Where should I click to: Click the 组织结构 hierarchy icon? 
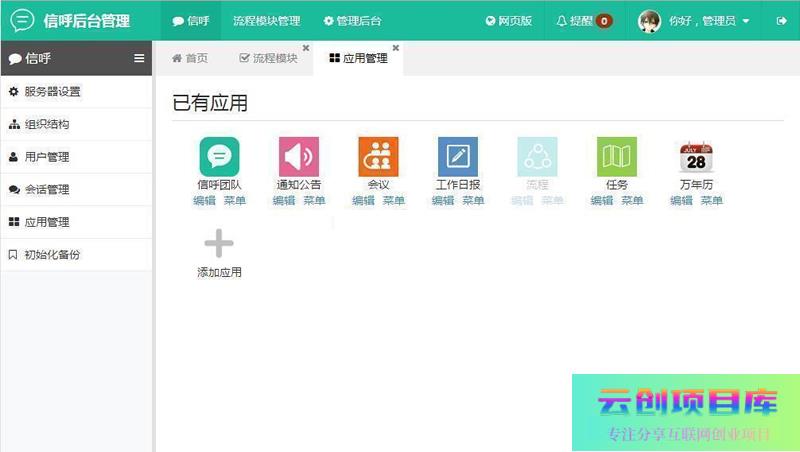(x=14, y=124)
